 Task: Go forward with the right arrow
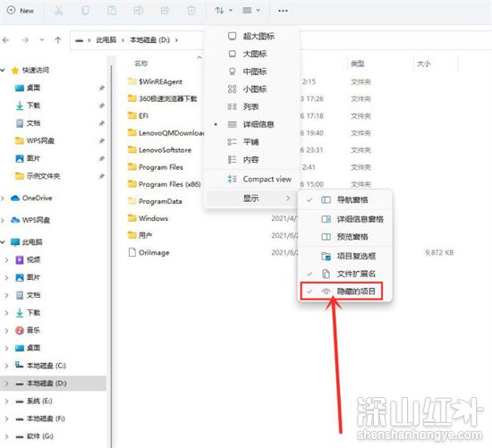[x=25, y=40]
